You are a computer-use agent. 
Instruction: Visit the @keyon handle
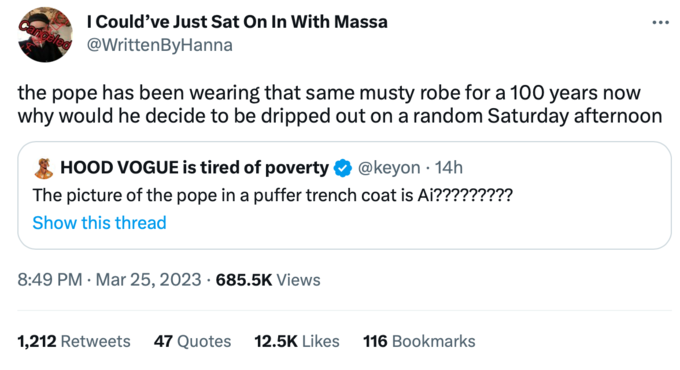point(389,168)
